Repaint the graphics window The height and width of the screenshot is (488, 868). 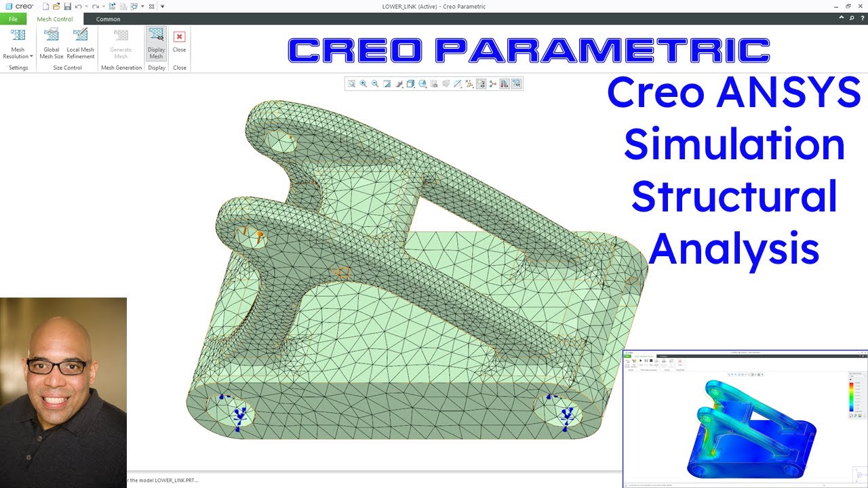click(x=387, y=84)
